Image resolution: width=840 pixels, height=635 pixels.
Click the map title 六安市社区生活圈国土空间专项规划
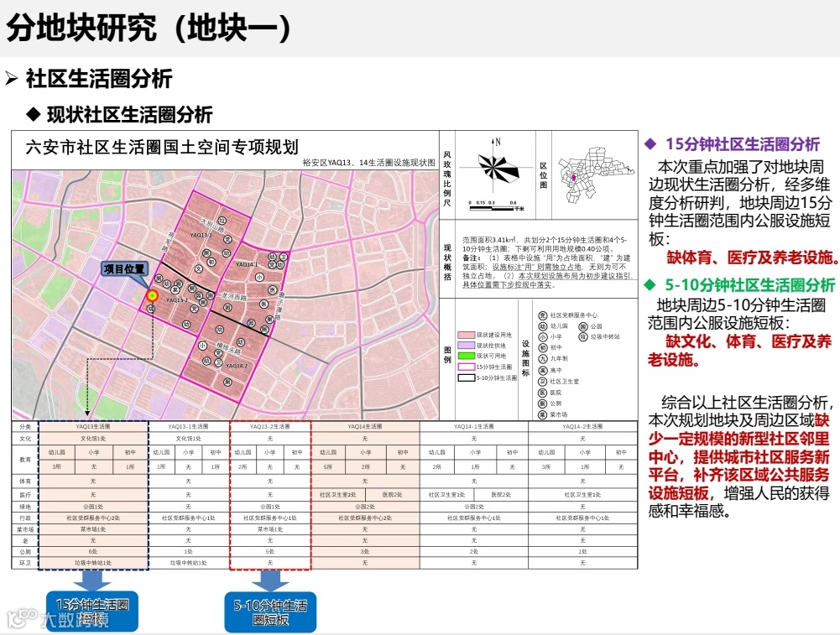(x=162, y=147)
